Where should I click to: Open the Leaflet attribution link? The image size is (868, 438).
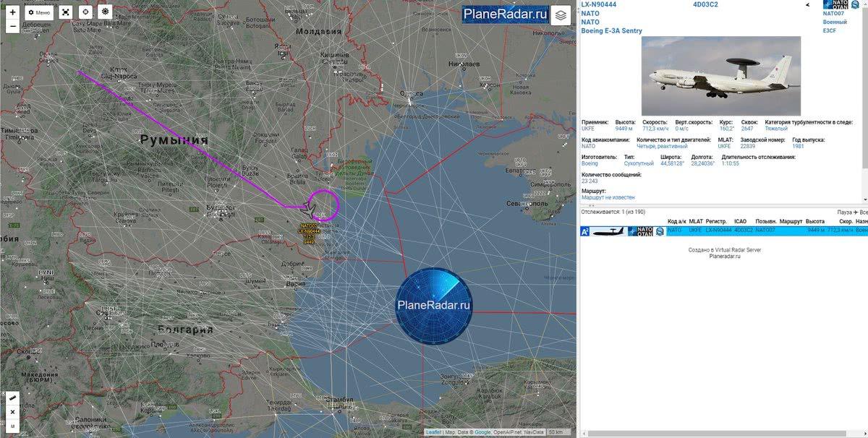point(434,432)
